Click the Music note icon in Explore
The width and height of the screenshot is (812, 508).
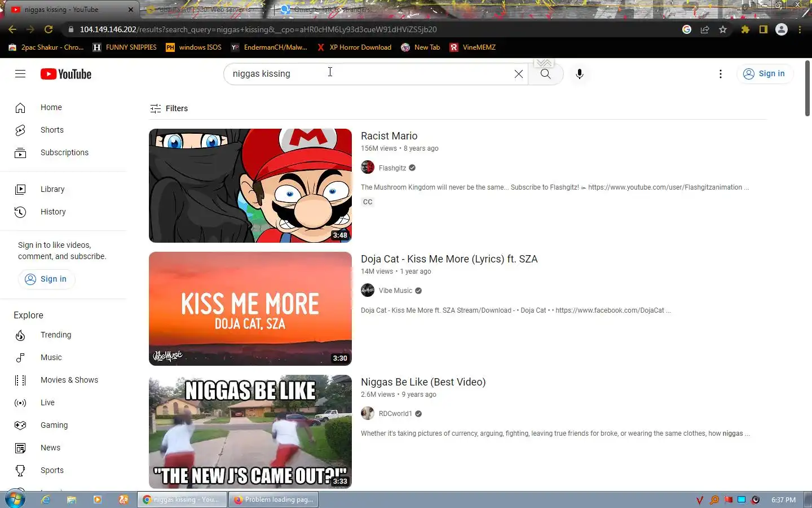coord(20,357)
